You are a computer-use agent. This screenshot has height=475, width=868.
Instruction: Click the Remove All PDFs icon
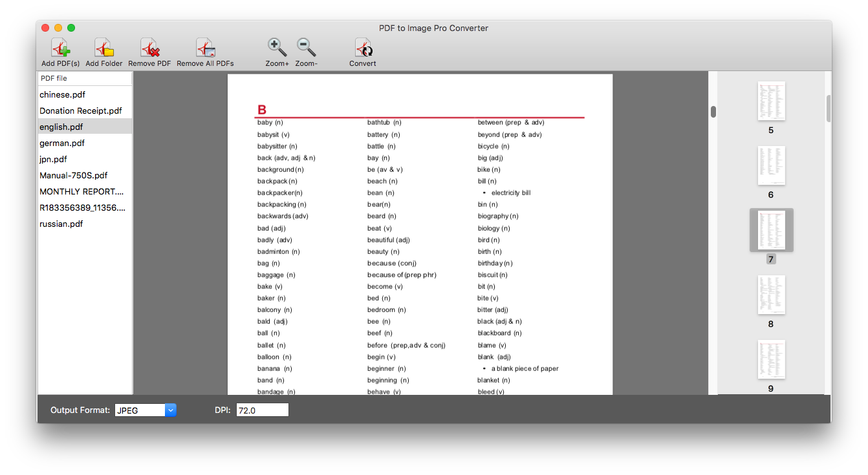tap(205, 48)
